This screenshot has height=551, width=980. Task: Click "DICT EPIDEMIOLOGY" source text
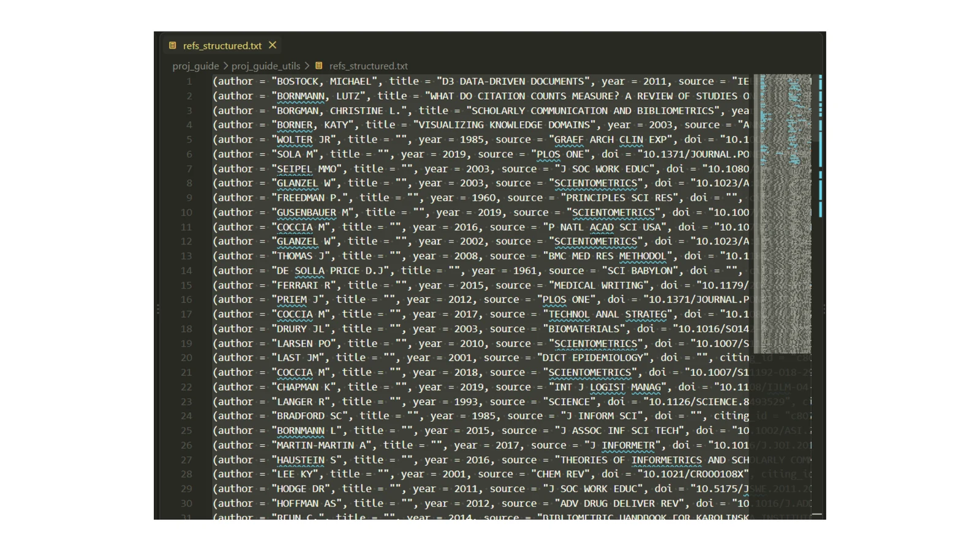click(592, 358)
